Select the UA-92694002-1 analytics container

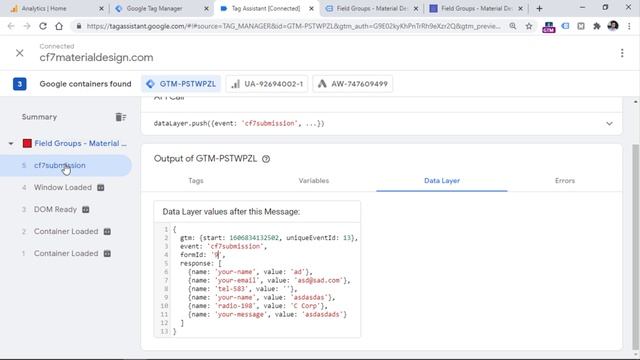tap(267, 84)
